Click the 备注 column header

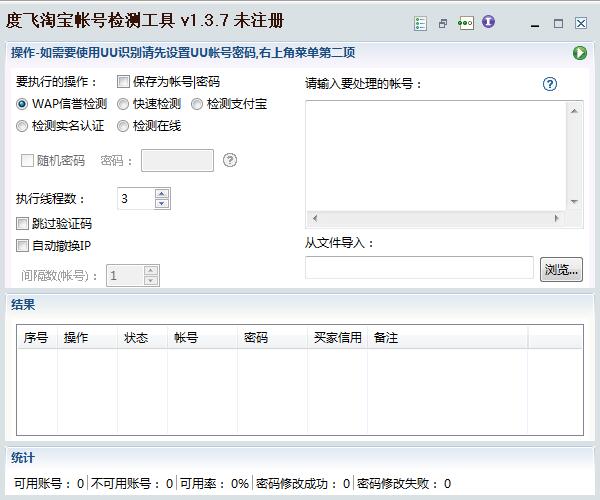[x=448, y=337]
